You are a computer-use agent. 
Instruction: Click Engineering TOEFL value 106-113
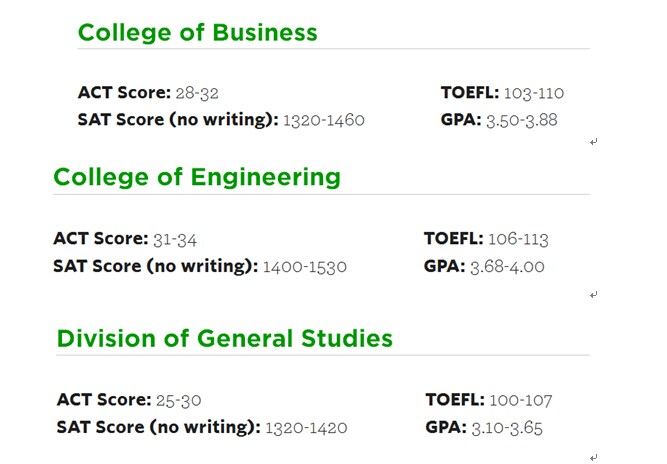point(518,239)
